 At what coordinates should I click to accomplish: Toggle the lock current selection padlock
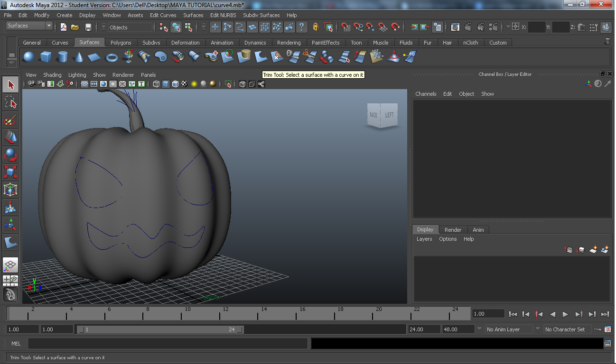(316, 27)
